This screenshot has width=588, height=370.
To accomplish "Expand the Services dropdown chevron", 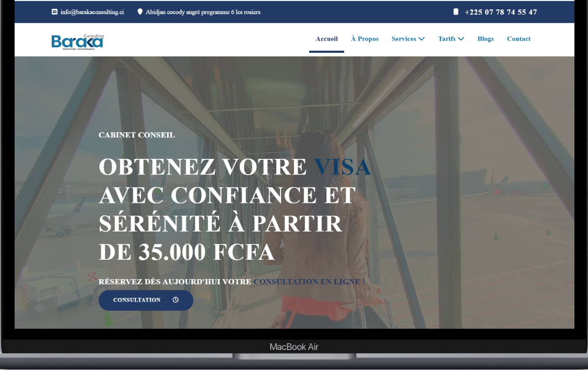I will [421, 39].
